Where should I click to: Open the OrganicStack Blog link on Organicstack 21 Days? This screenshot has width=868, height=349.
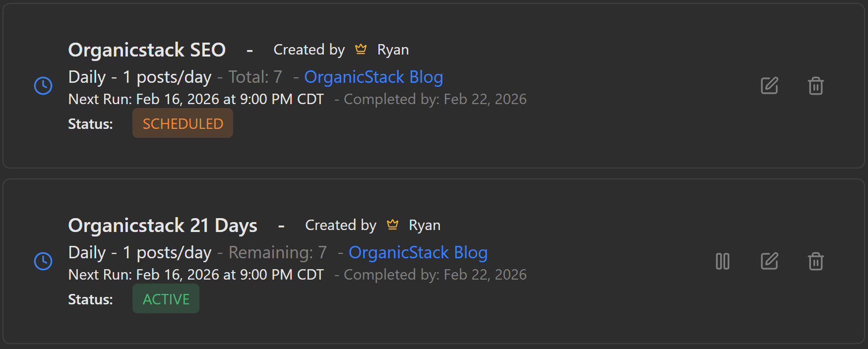coord(418,252)
